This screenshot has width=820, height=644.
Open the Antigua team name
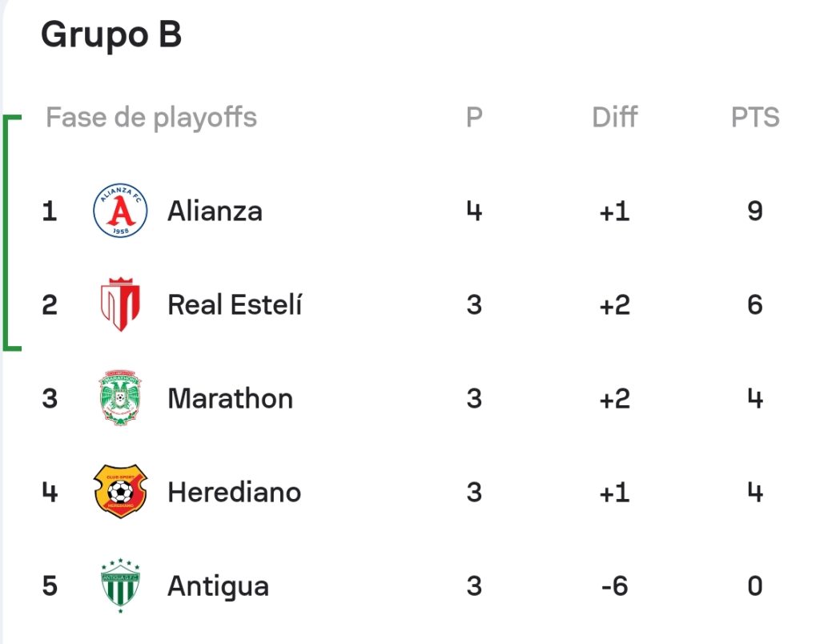218,586
